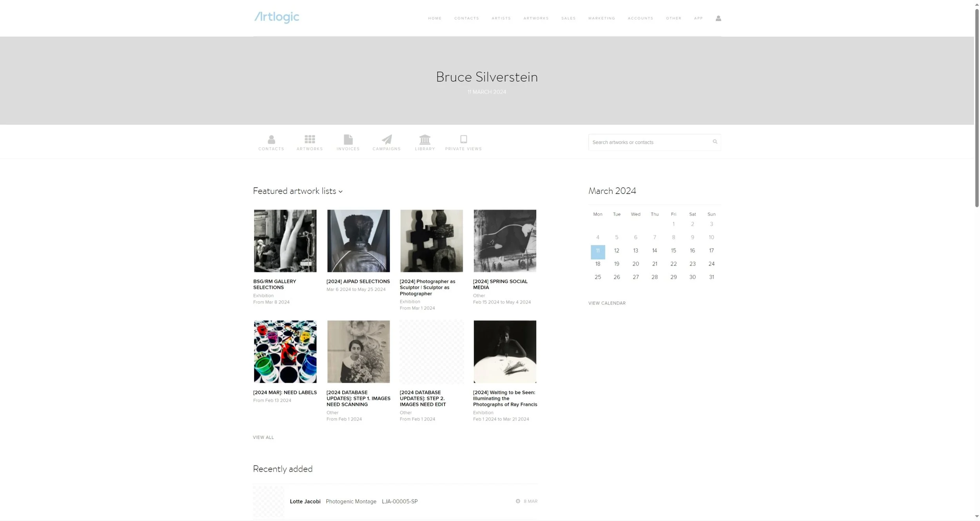Click the View All link under artwork lists
This screenshot has height=521, width=980.
click(263, 438)
